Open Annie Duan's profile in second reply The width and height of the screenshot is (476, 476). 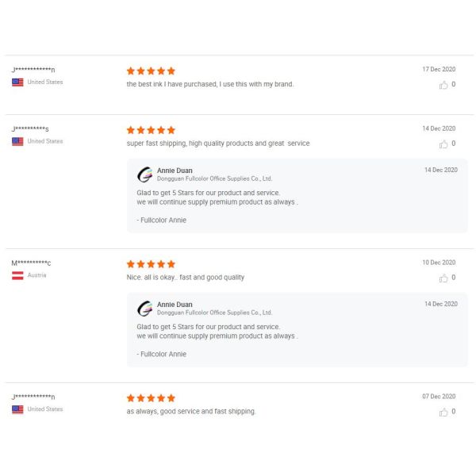tap(175, 305)
